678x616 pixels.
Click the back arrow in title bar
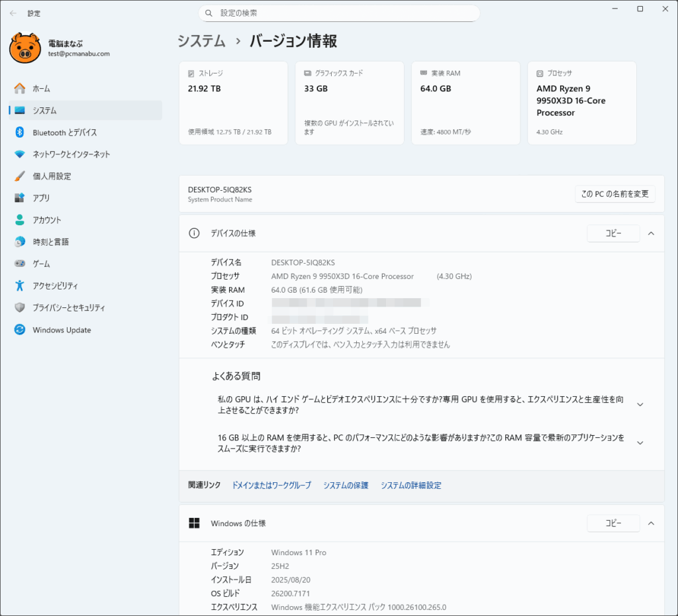[x=13, y=13]
